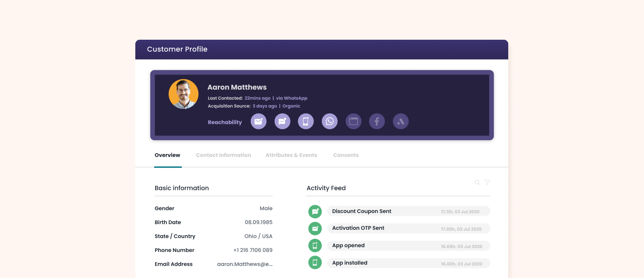
Task: Open the Discount Coupon Sent activity
Action: [x=408, y=211]
